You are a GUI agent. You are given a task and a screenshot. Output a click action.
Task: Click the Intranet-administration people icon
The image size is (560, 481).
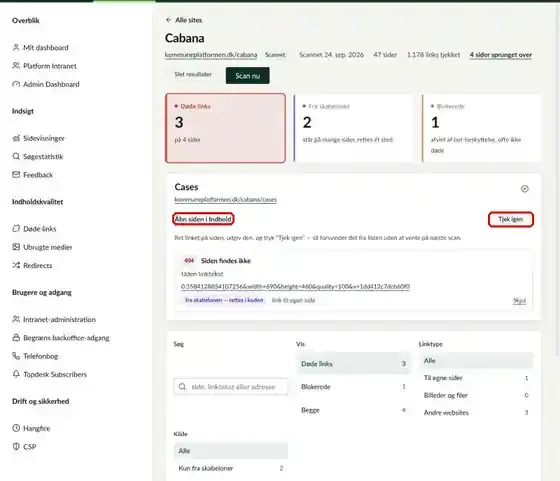[x=16, y=319]
